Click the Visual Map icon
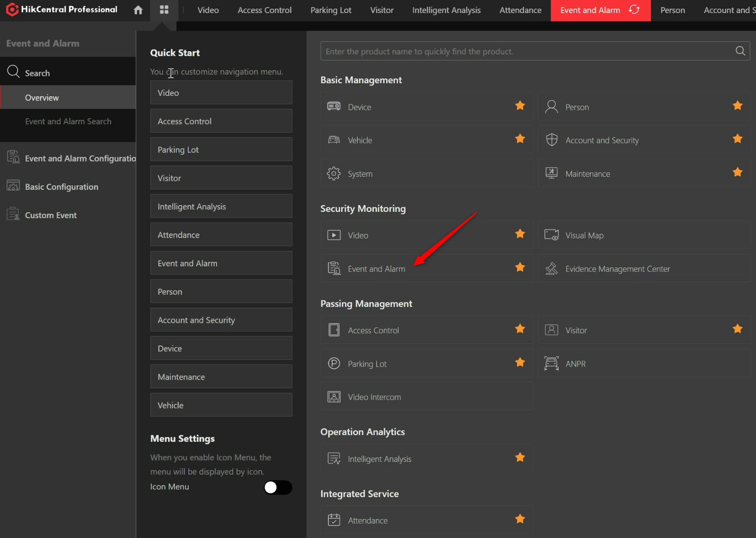Image resolution: width=756 pixels, height=538 pixels. click(551, 235)
